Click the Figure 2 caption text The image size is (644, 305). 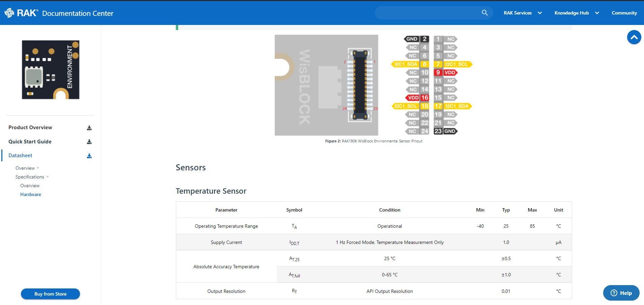374,141
